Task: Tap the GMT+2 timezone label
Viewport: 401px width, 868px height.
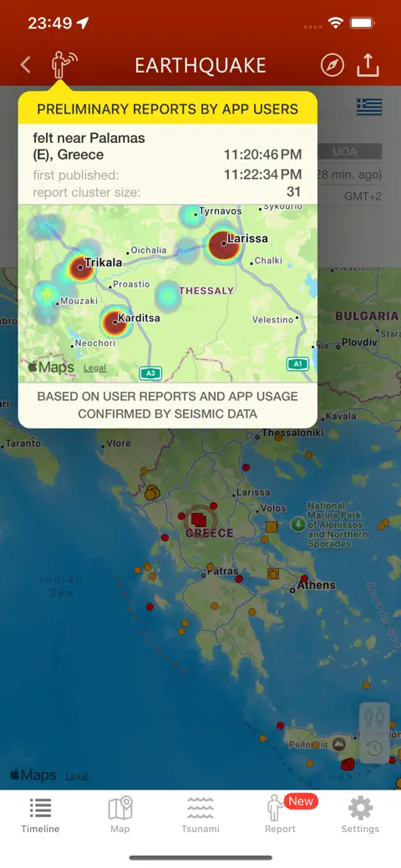Action: pyautogui.click(x=363, y=196)
